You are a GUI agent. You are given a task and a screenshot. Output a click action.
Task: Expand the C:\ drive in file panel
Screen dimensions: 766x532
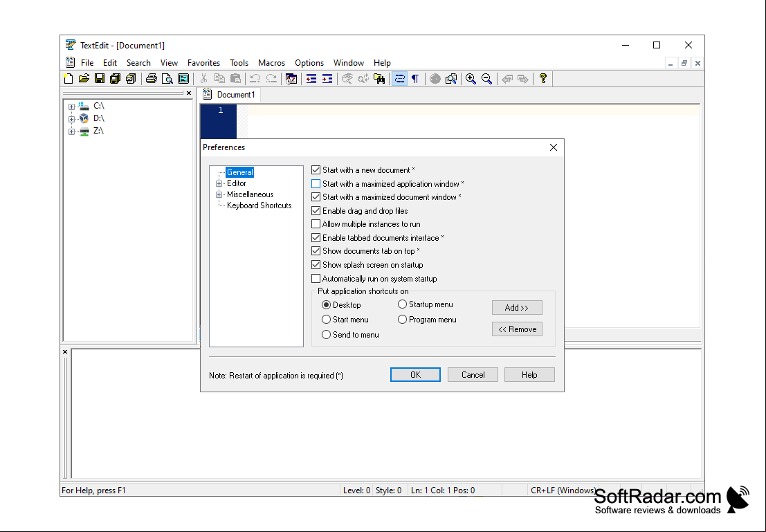(x=71, y=107)
